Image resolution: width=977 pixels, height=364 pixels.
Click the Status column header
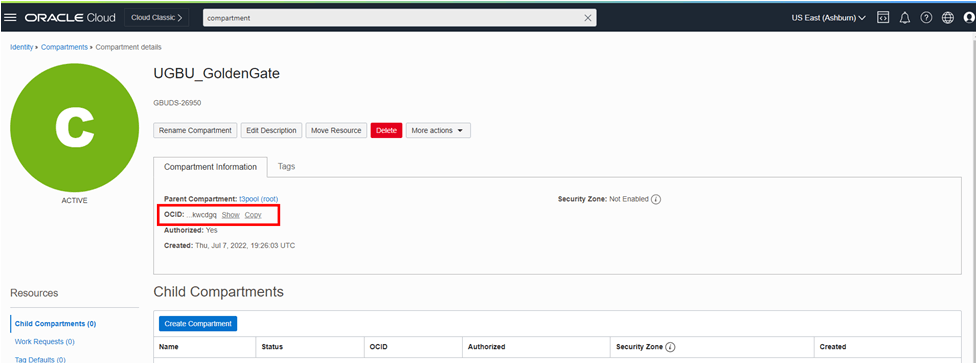tap(272, 347)
